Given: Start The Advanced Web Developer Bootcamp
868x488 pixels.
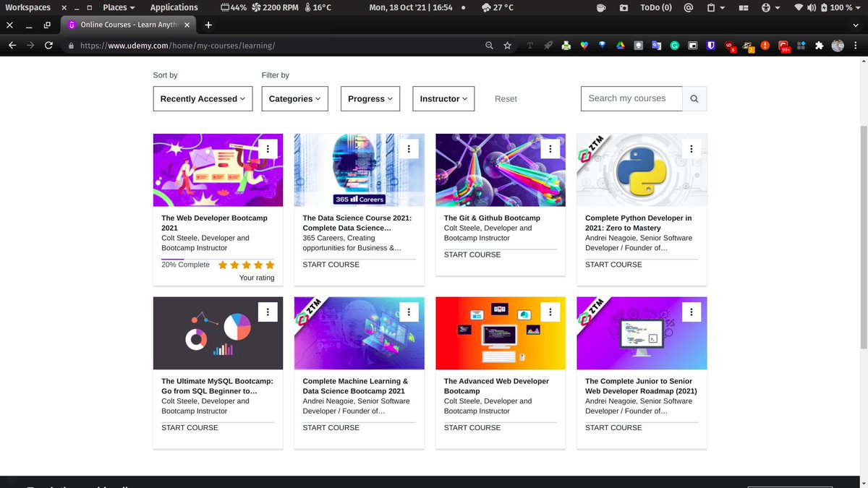Looking at the screenshot, I should pyautogui.click(x=472, y=428).
